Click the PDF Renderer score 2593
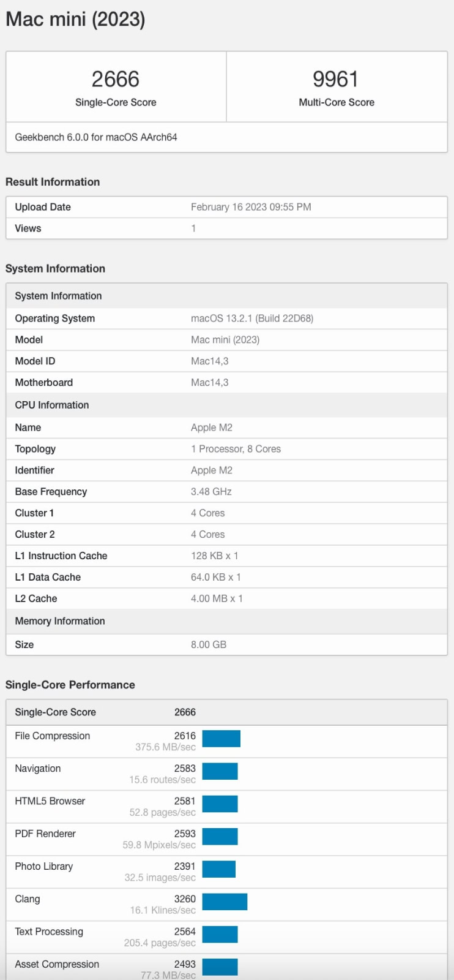This screenshot has width=454, height=980. (185, 834)
